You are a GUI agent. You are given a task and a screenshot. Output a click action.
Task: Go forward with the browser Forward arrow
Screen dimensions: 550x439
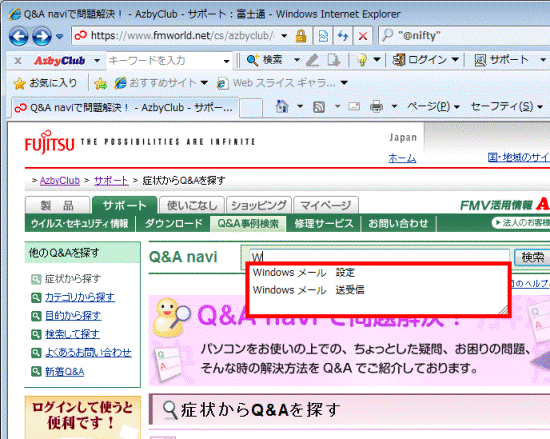42,36
